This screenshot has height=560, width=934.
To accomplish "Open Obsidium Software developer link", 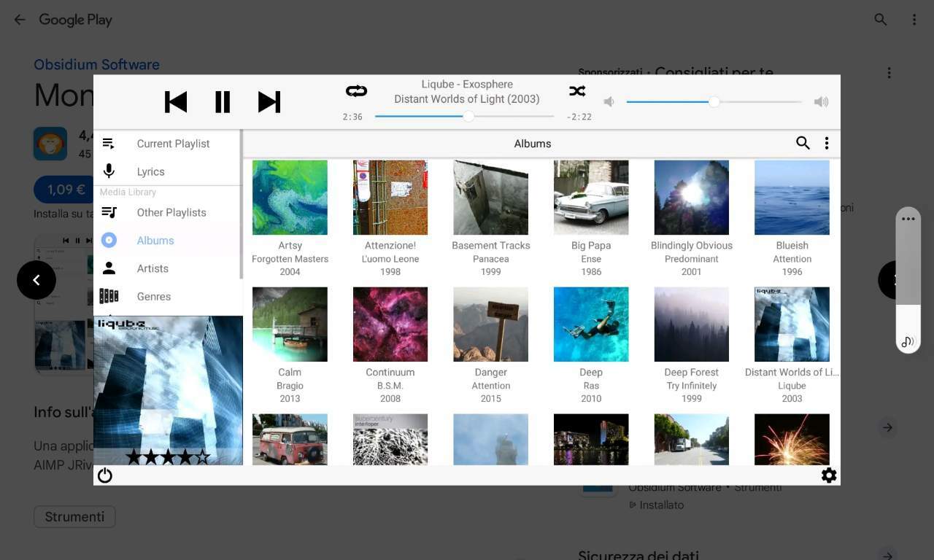I will click(x=96, y=64).
